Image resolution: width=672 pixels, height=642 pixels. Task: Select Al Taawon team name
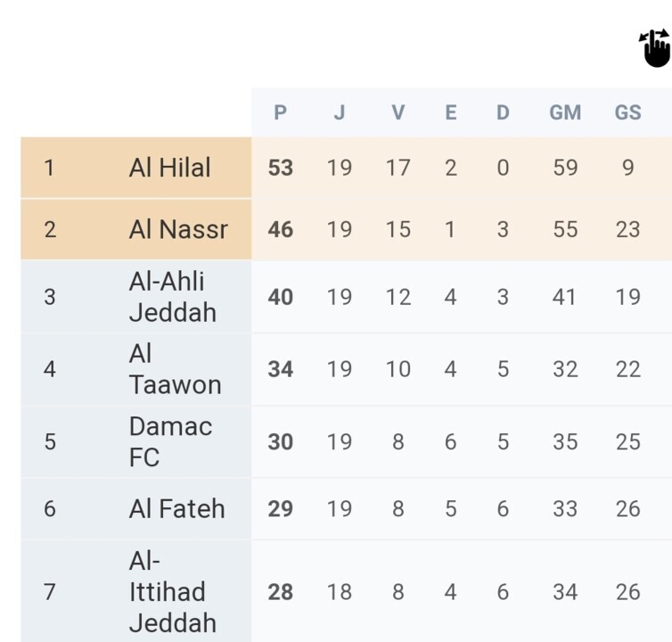tap(175, 369)
